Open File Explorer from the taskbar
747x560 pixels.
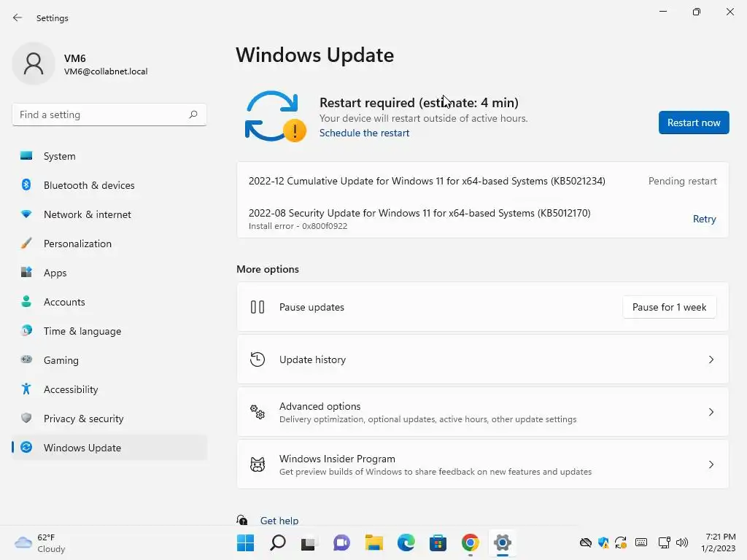point(374,542)
